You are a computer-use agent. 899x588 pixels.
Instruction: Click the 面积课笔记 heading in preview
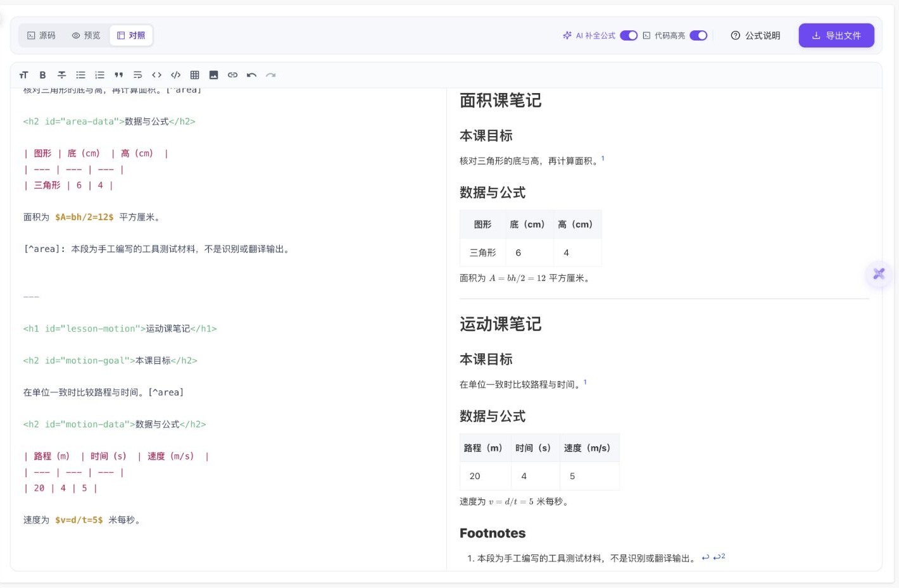500,101
